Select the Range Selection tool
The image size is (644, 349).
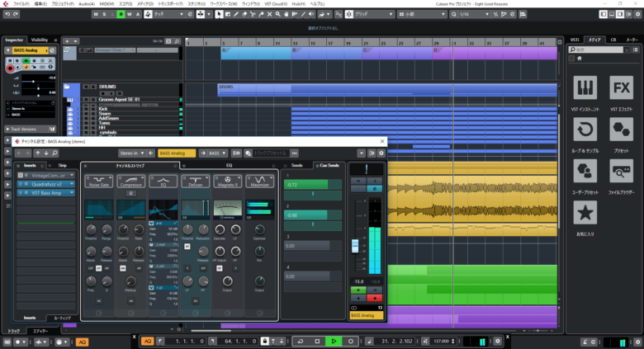click(228, 14)
